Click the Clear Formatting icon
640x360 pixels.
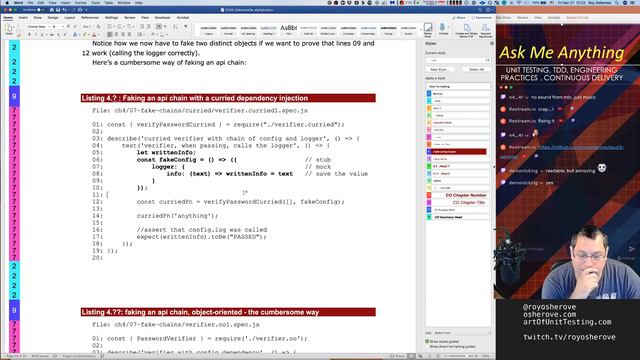[x=99, y=27]
